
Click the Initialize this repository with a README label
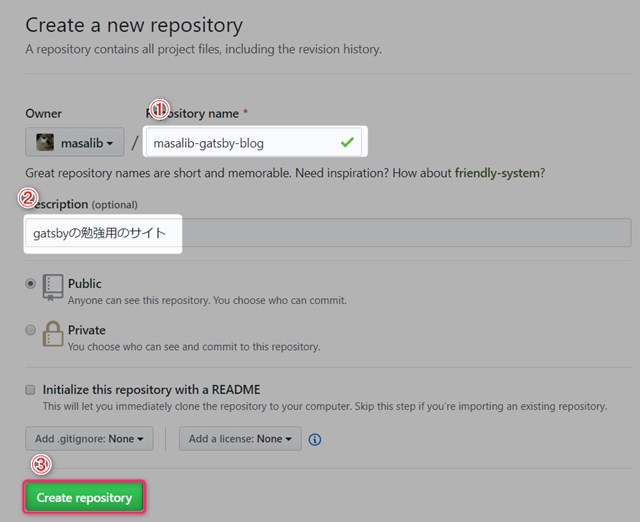(x=151, y=390)
